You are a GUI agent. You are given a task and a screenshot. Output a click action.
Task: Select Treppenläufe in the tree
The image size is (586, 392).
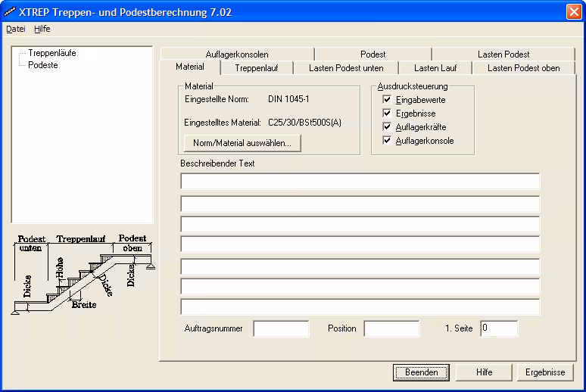click(51, 54)
